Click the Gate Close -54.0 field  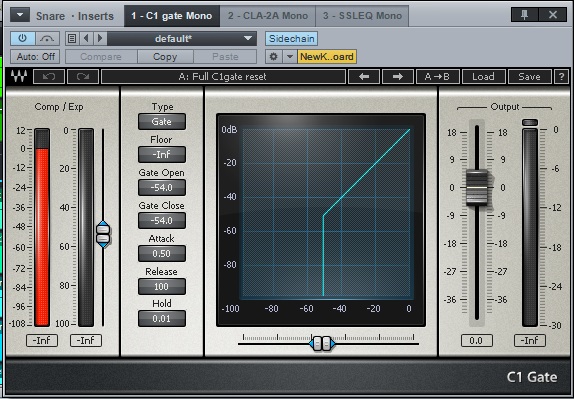click(162, 220)
